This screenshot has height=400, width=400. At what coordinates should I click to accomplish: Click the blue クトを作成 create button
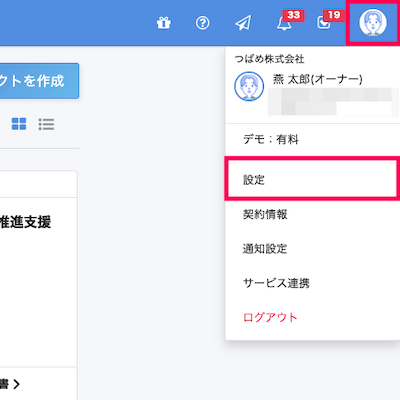pos(39,81)
